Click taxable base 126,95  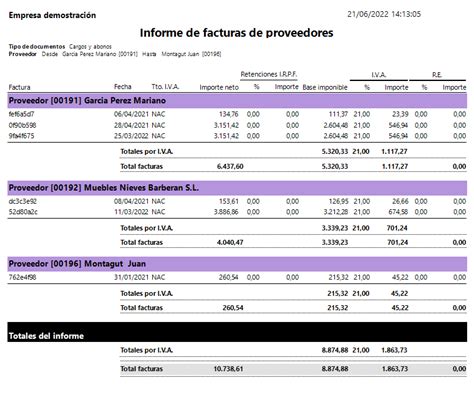338,201
